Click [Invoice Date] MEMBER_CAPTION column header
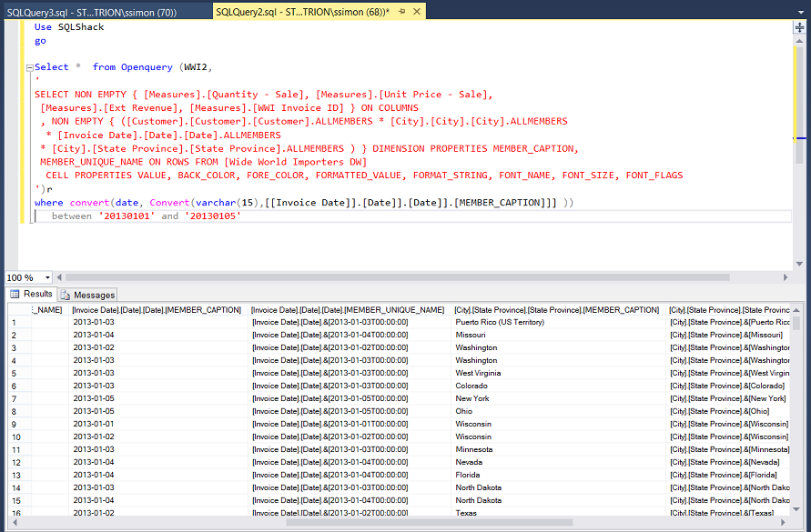Screen dimensions: 811x532 point(157,310)
